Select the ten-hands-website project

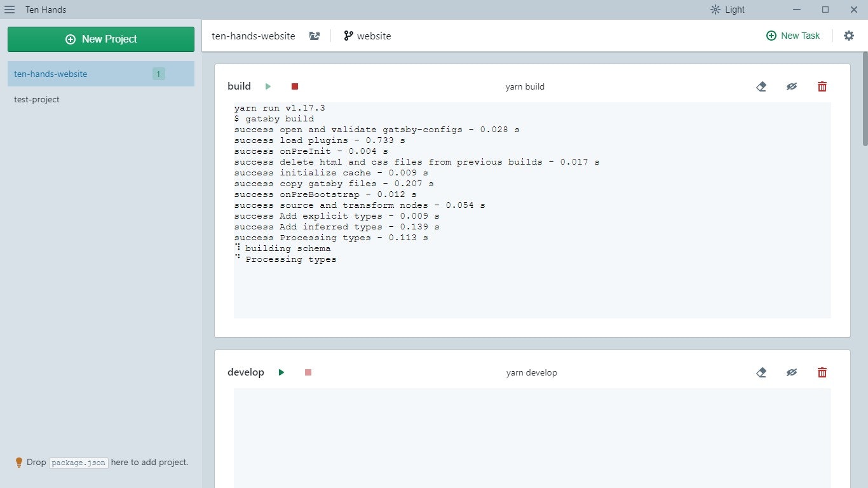(101, 74)
